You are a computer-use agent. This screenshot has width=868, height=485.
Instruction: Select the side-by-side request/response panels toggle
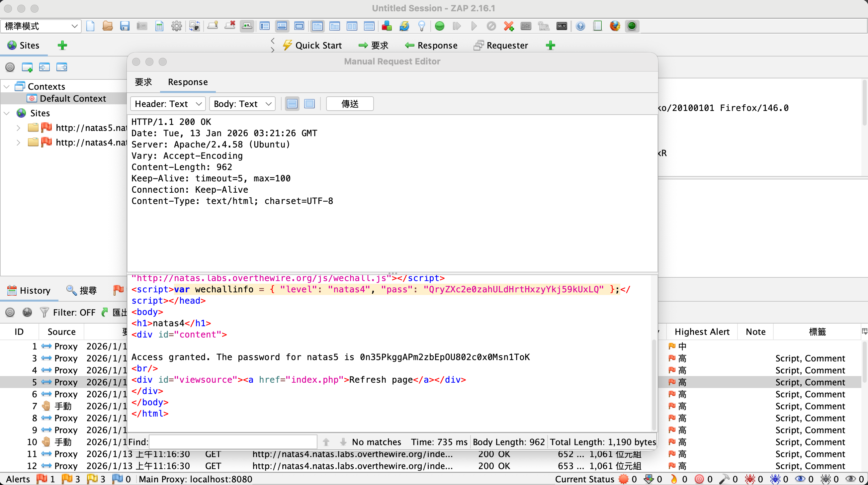352,26
